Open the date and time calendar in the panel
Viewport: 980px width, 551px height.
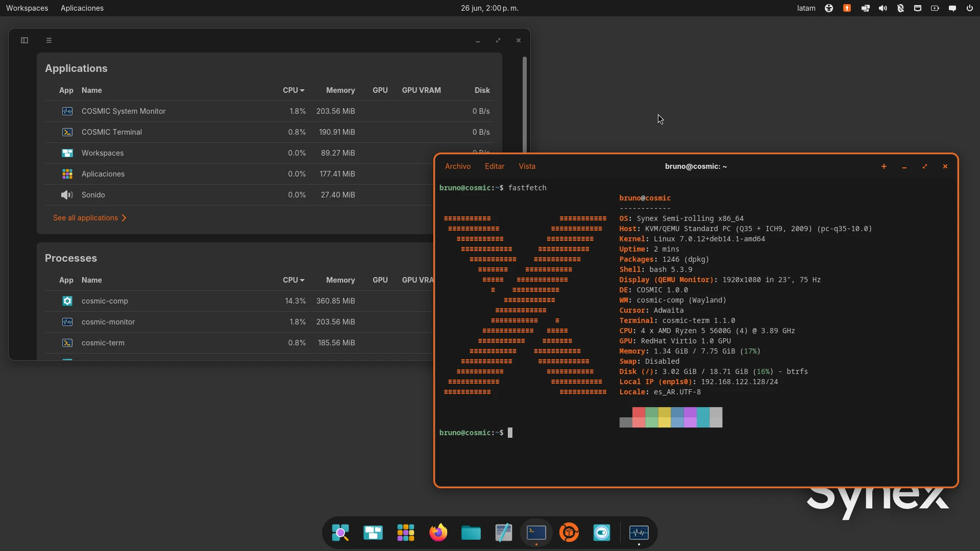click(489, 8)
